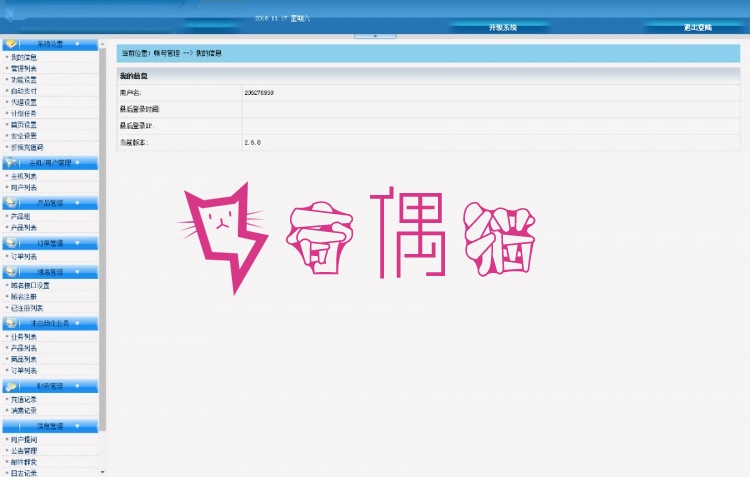Image resolution: width=750 pixels, height=477 pixels.
Task: Click the 域名管理 section icon
Action: coord(11,272)
